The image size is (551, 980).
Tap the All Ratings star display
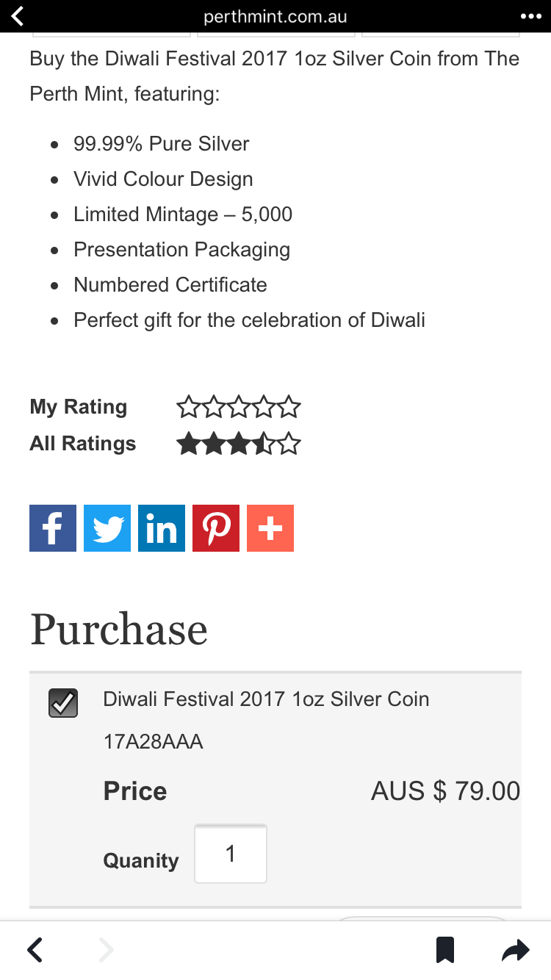239,444
